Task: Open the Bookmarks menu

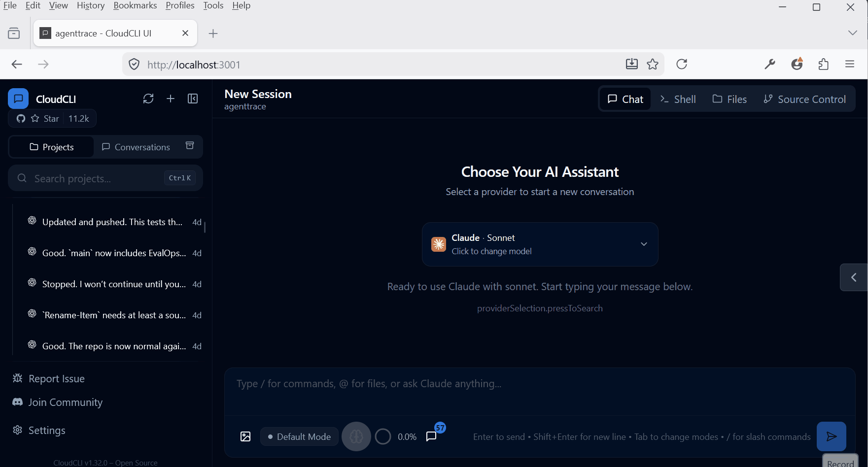Action: 135,5
